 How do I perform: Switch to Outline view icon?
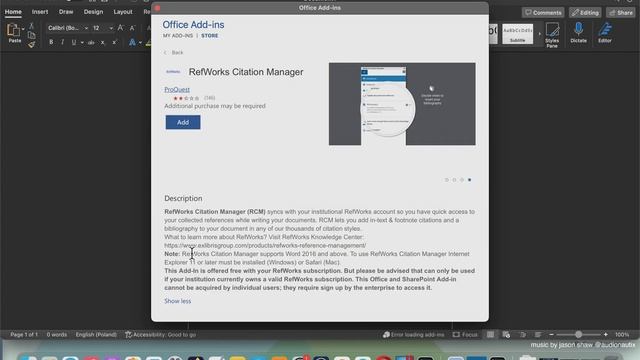pyautogui.click(x=522, y=335)
